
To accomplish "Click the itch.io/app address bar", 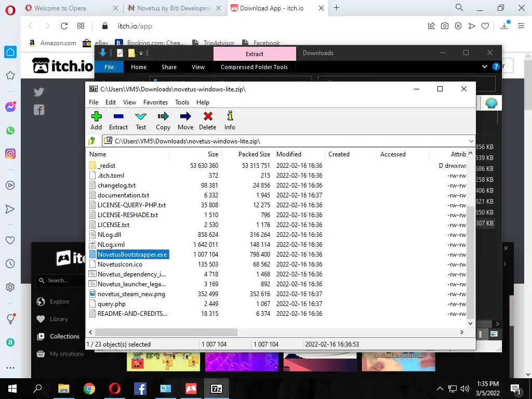I will tap(135, 26).
